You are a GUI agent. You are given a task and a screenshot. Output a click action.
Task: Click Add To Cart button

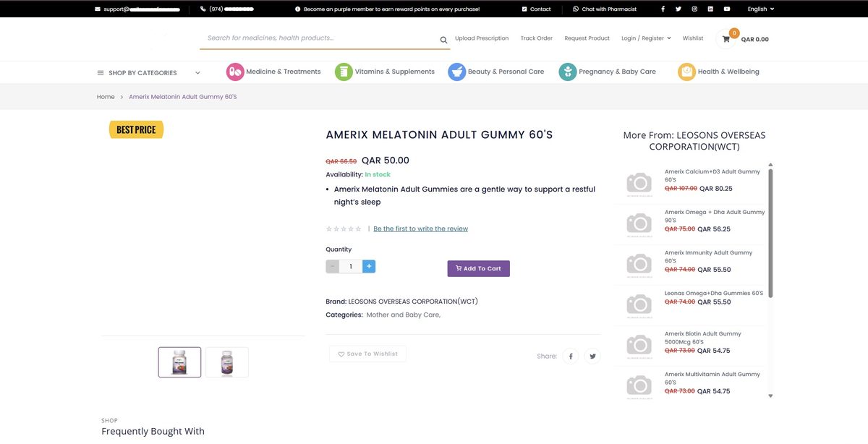pyautogui.click(x=479, y=268)
